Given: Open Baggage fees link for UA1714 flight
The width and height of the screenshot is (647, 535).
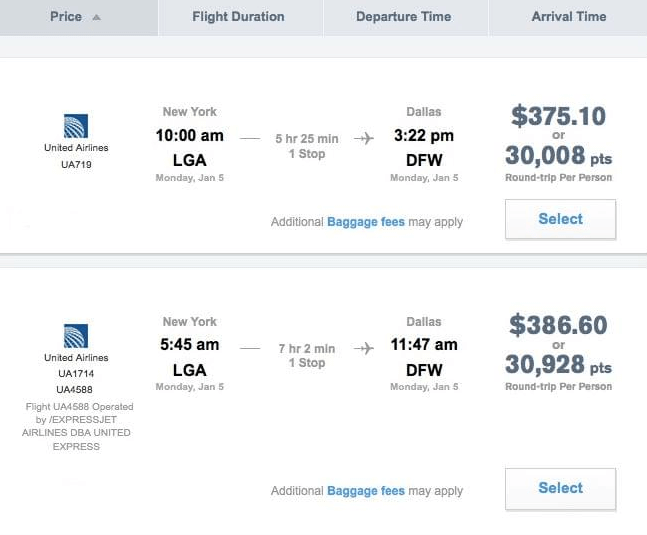Looking at the screenshot, I should 366,491.
